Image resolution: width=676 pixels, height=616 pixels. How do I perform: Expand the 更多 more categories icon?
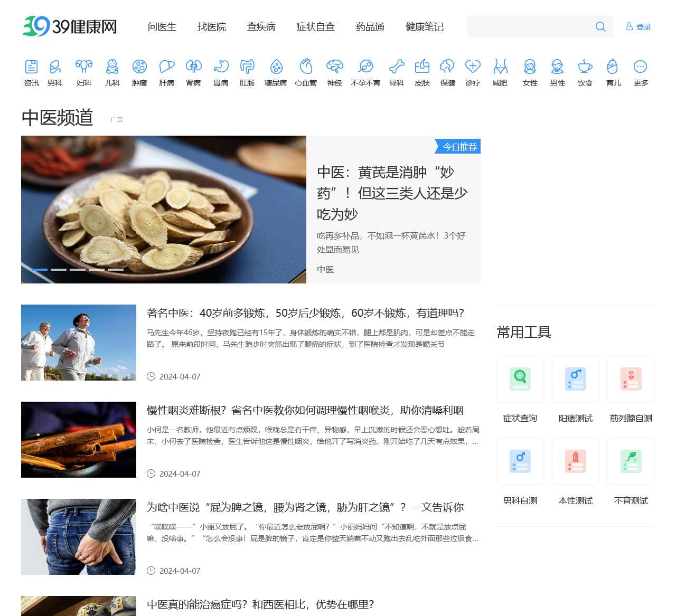click(640, 67)
